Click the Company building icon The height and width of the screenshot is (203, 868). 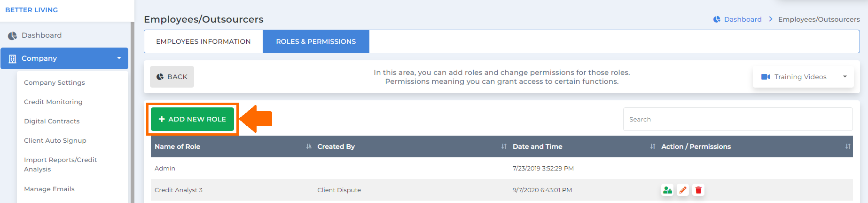[x=13, y=59]
